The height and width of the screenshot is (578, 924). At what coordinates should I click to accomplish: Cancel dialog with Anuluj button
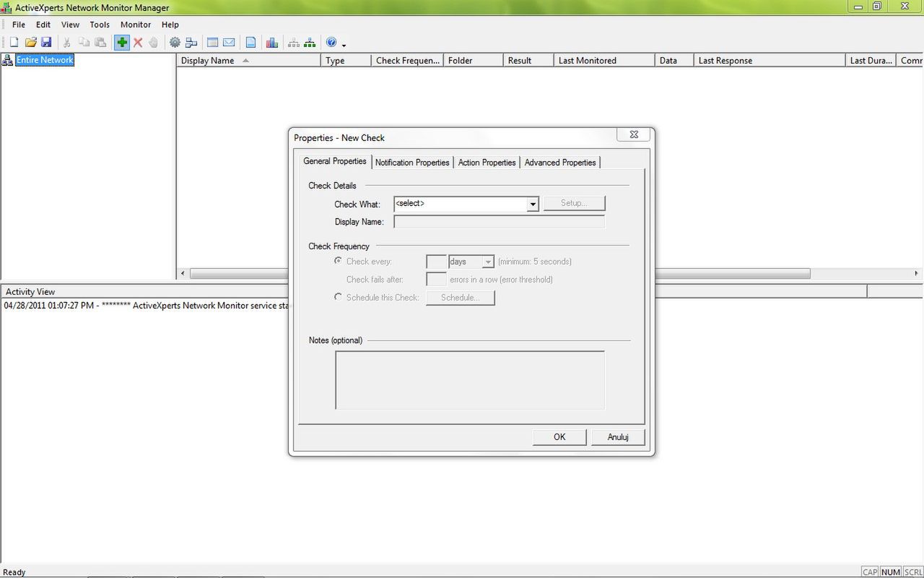(x=618, y=437)
